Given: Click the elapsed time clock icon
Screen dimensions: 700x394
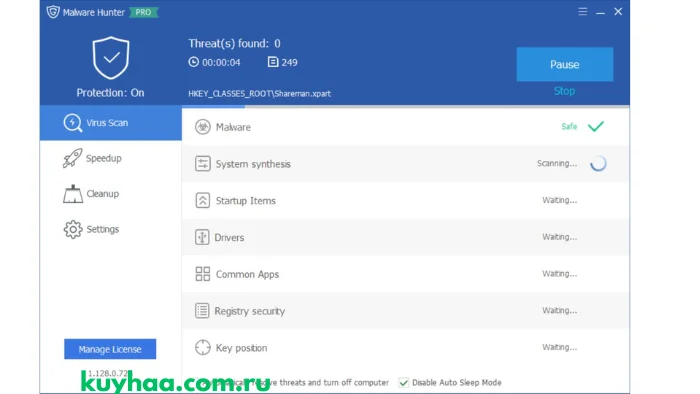Looking at the screenshot, I should tap(193, 62).
